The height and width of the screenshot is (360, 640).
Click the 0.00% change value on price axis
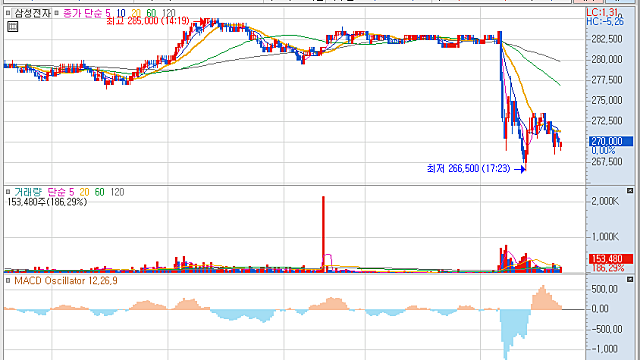pos(603,151)
